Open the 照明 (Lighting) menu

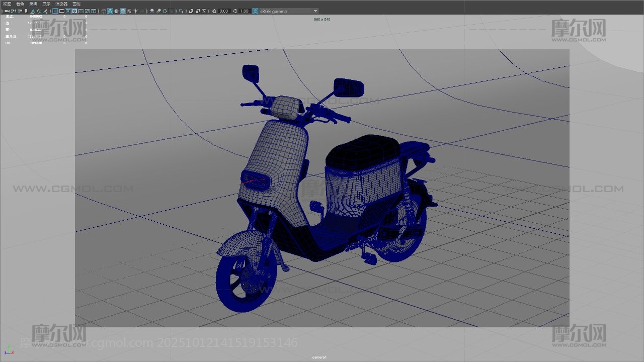[x=33, y=4]
